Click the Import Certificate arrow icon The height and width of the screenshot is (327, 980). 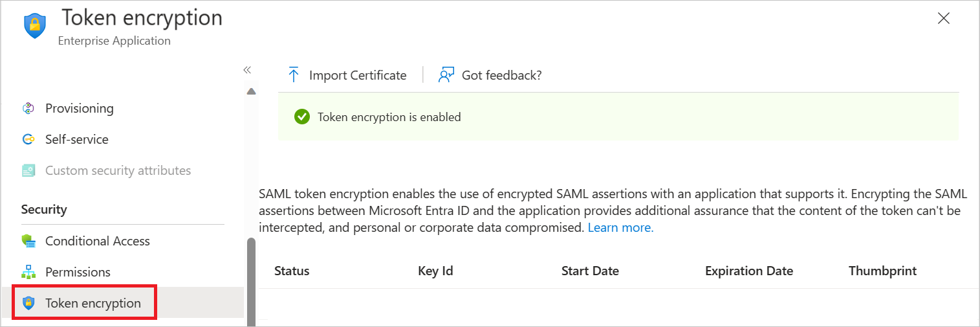click(294, 75)
